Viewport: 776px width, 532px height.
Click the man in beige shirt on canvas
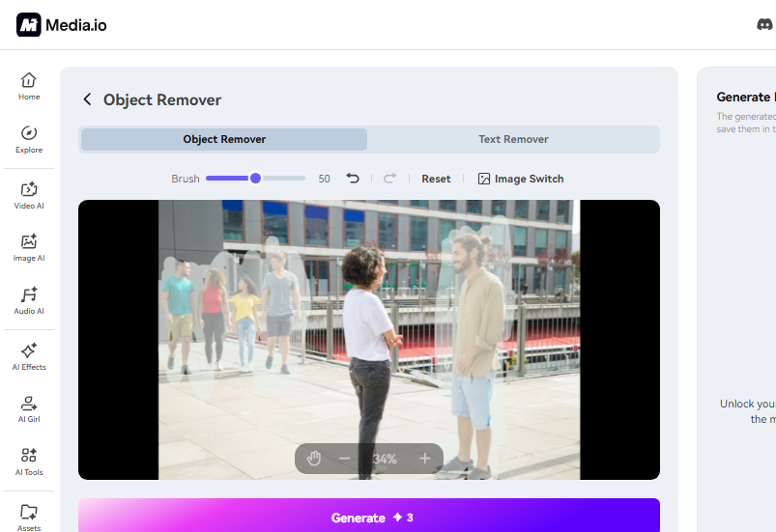474,356
